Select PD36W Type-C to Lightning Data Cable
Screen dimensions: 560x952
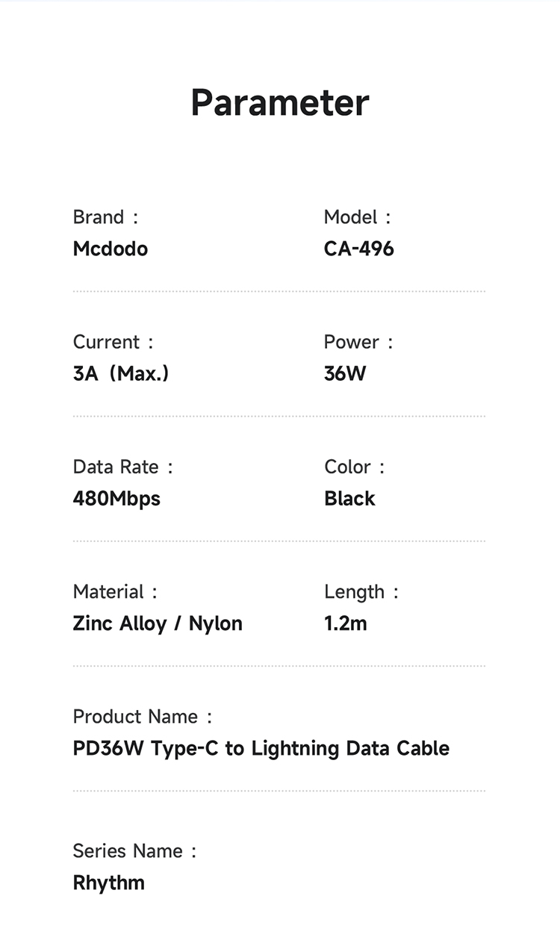pyautogui.click(x=261, y=748)
